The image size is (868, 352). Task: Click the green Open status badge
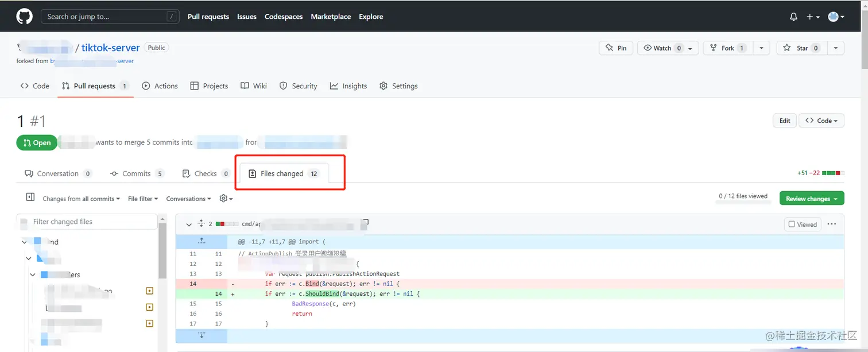37,142
